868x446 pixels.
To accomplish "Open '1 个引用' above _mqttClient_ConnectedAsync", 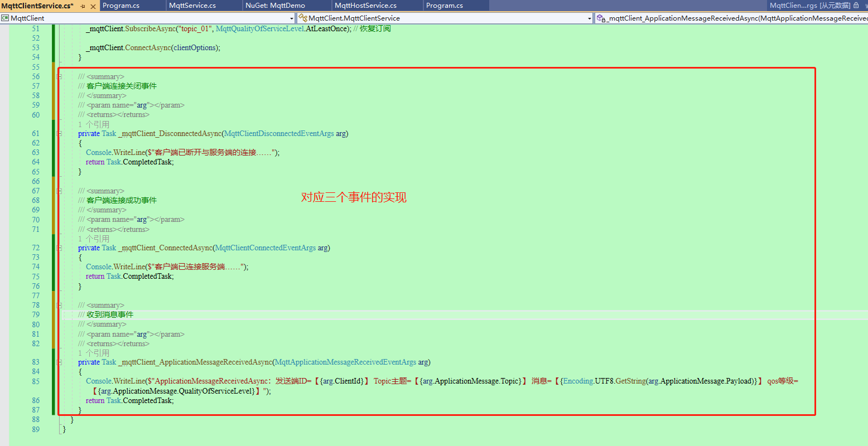I will click(94, 239).
